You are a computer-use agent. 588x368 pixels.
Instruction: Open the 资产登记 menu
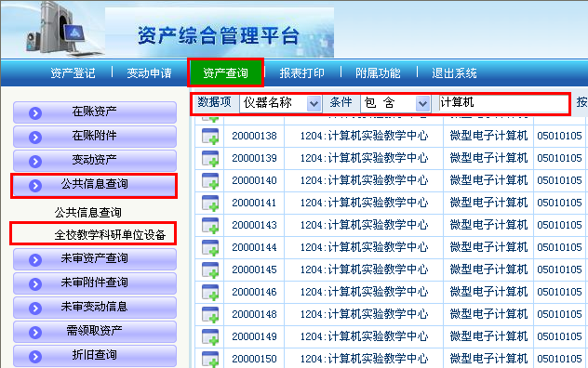click(73, 73)
